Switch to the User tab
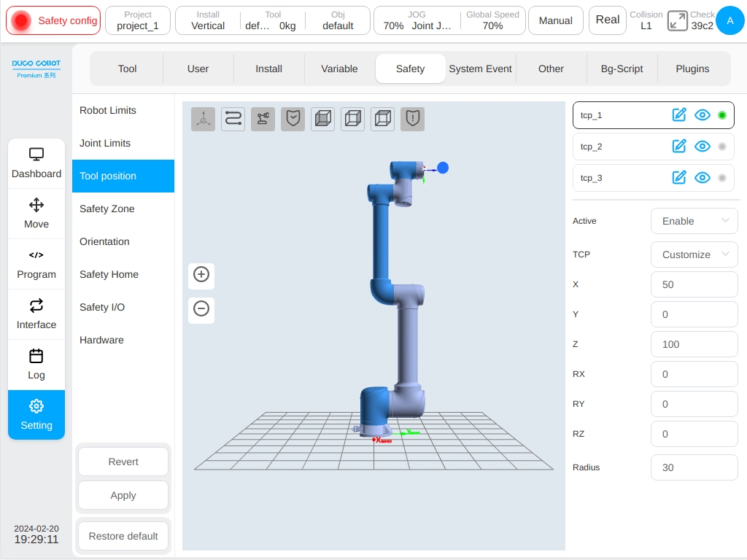Viewport: 747px width, 560px height. tap(198, 69)
